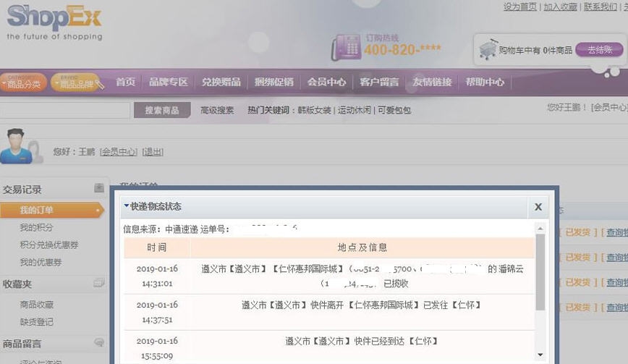This screenshot has height=364, width=628.
Task: Open 友情链接 in navigation bar
Action: [x=432, y=82]
